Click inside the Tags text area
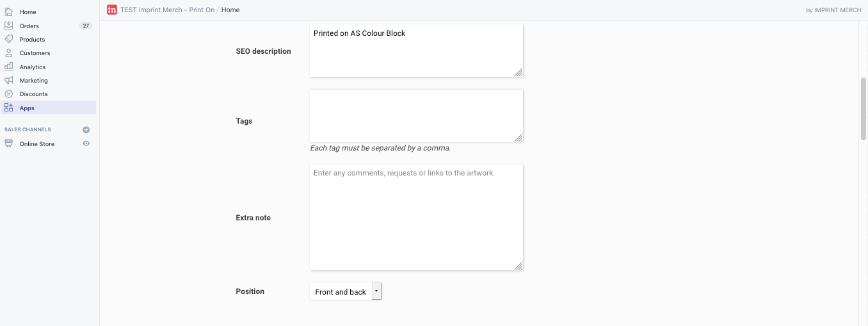This screenshot has width=868, height=326. tap(416, 115)
